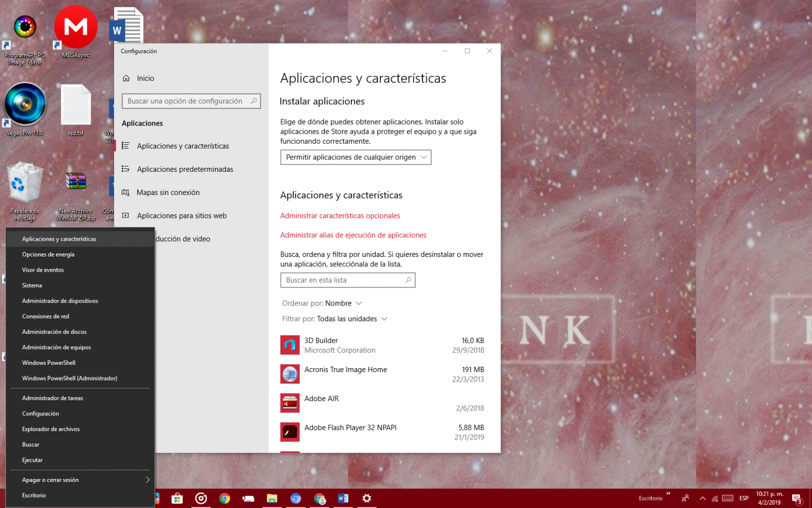The width and height of the screenshot is (812, 508).
Task: Open Administración de discos
Action: point(80,332)
